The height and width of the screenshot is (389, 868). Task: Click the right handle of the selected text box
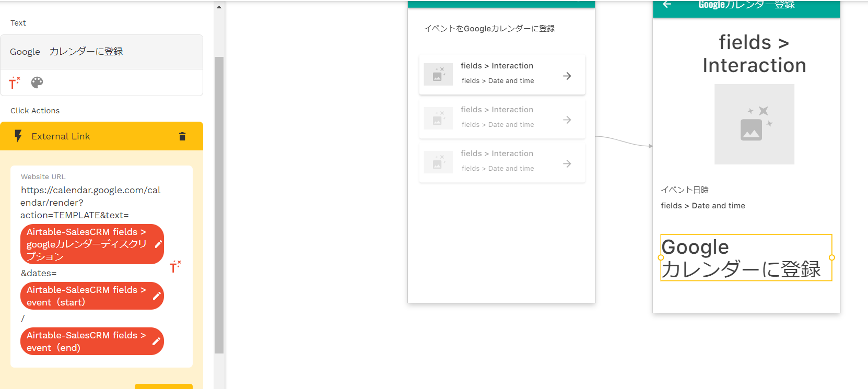pos(832,257)
